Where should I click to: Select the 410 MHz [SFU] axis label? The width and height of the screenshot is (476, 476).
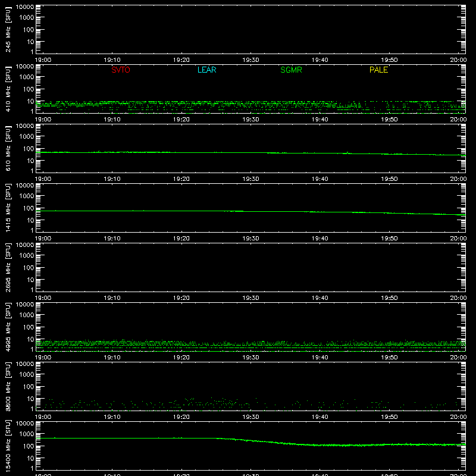tap(8, 89)
